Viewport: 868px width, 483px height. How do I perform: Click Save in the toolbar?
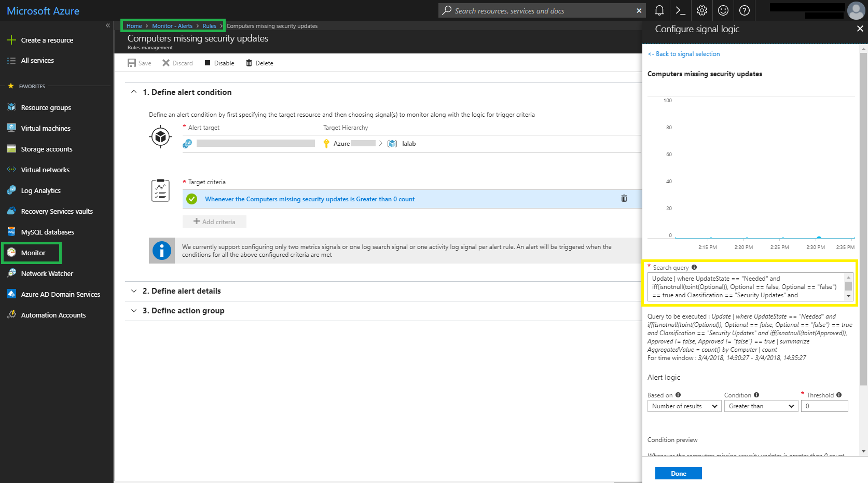tap(140, 63)
